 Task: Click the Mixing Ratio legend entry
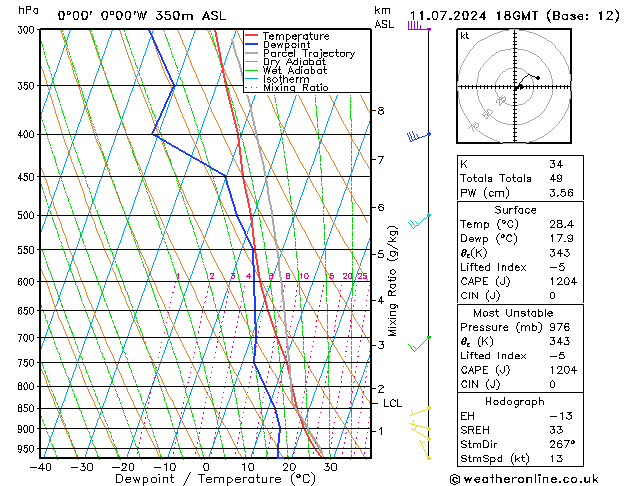click(x=287, y=87)
